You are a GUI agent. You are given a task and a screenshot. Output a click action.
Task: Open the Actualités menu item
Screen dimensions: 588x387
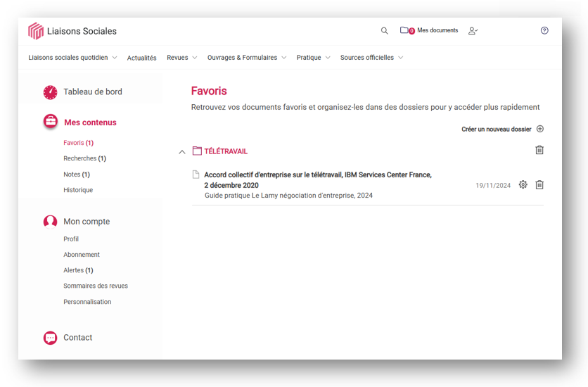click(142, 58)
